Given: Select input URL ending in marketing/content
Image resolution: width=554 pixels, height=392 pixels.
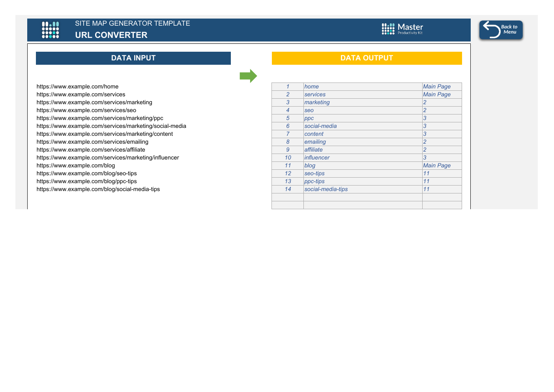Looking at the screenshot, I should pyautogui.click(x=105, y=134).
